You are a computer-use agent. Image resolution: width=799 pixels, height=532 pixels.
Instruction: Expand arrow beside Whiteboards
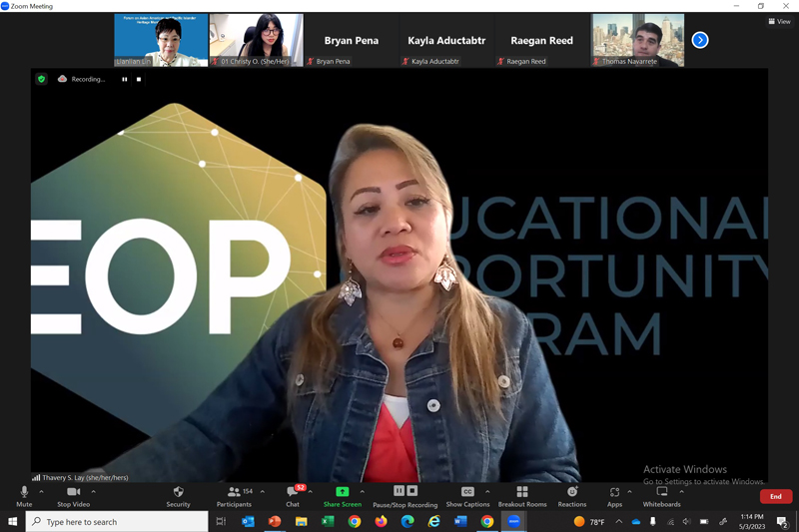pyautogui.click(x=681, y=492)
